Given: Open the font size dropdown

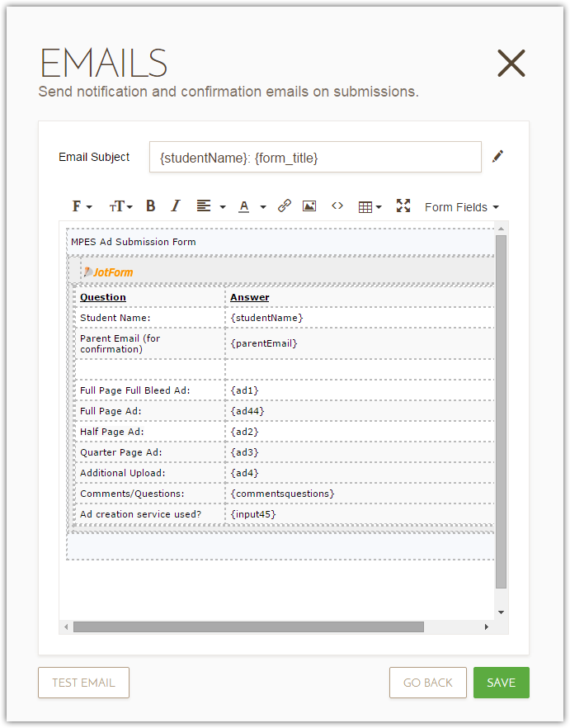Looking at the screenshot, I should (120, 206).
